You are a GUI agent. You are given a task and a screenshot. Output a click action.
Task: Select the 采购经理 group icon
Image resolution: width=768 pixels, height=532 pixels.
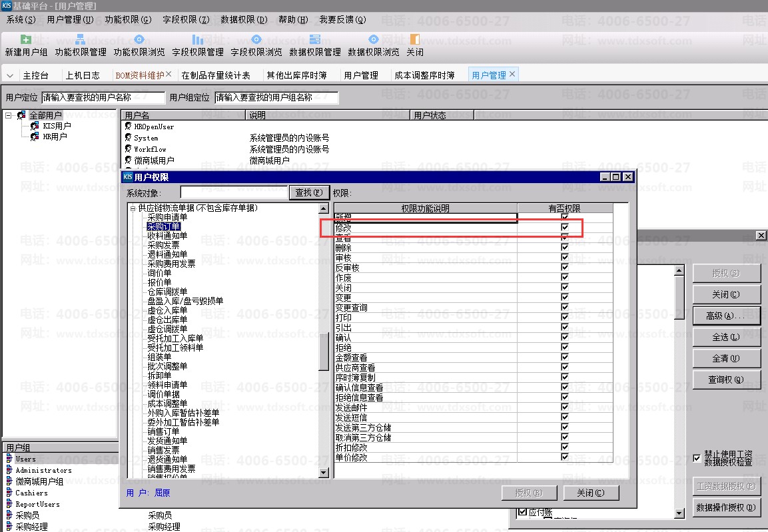coord(9,526)
